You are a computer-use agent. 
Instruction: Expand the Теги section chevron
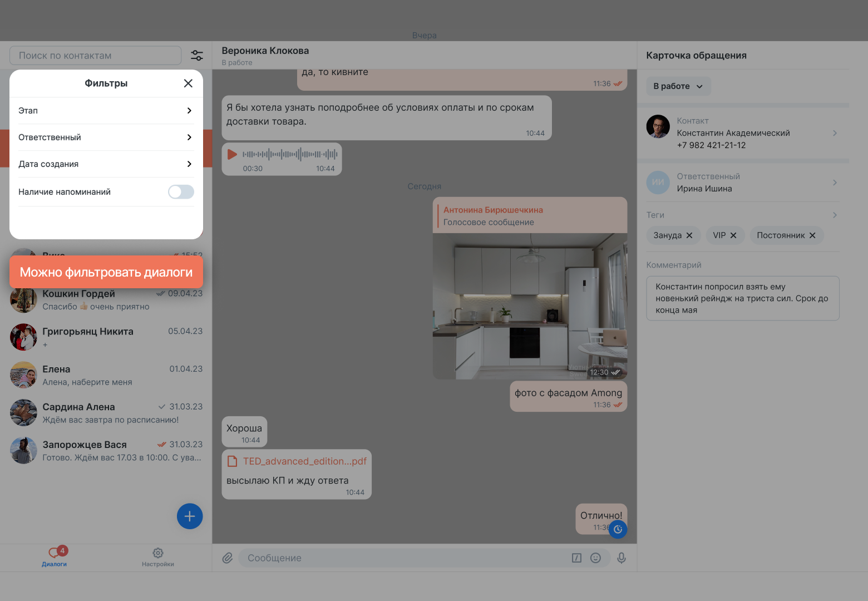pos(834,215)
